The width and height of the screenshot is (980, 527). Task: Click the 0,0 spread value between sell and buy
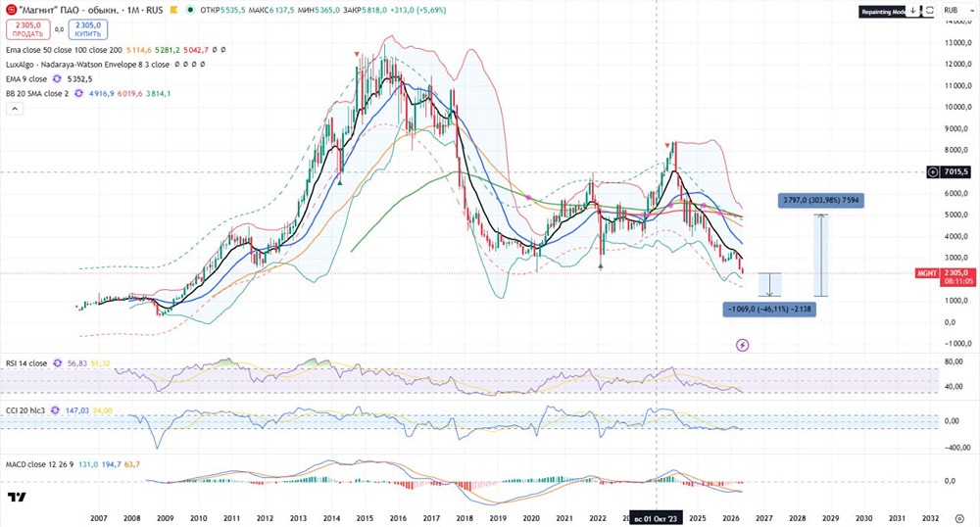point(60,29)
